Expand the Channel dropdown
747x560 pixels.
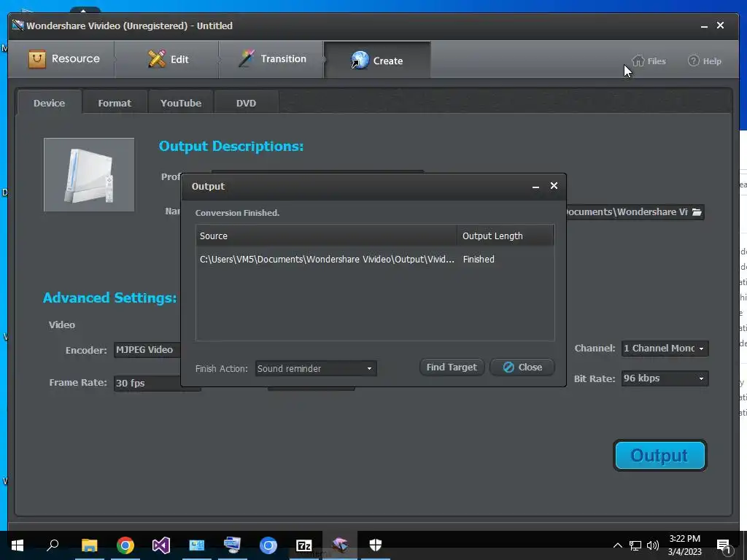[665, 349]
